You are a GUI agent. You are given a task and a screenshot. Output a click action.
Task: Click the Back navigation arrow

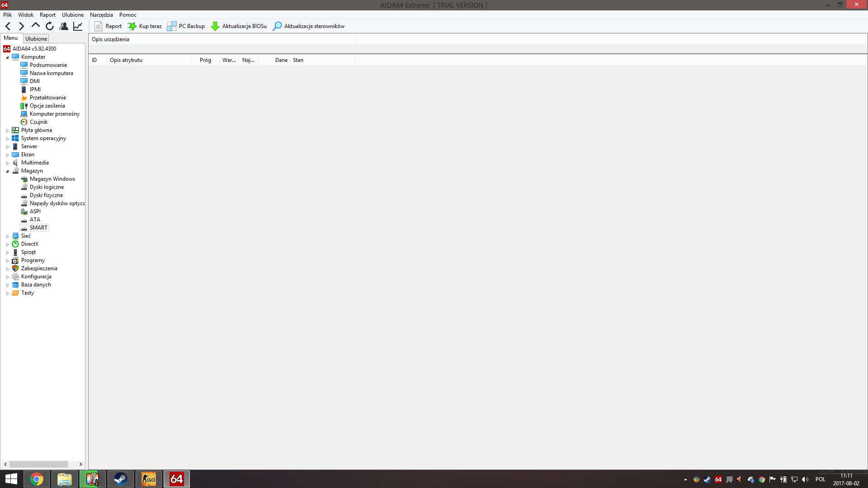[8, 26]
